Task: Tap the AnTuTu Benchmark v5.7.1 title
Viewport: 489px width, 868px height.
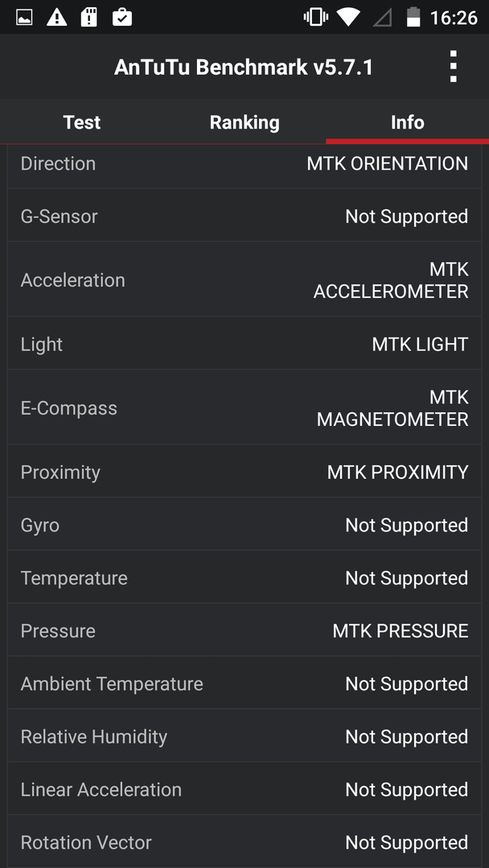Action: click(244, 68)
